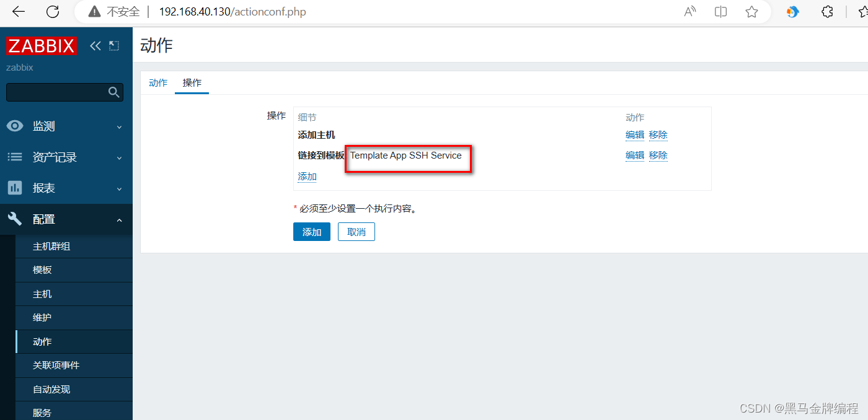Open the browser extensions puzzle icon

pyautogui.click(x=827, y=12)
